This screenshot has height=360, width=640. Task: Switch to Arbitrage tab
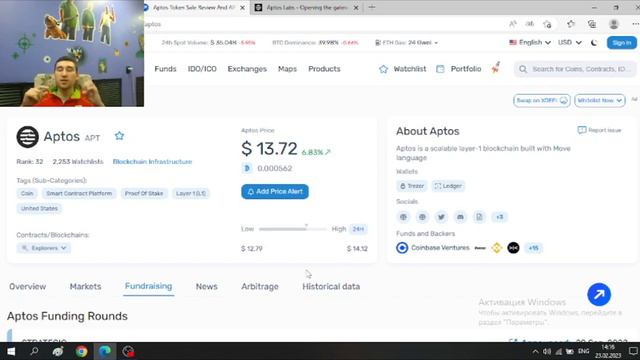pyautogui.click(x=260, y=287)
